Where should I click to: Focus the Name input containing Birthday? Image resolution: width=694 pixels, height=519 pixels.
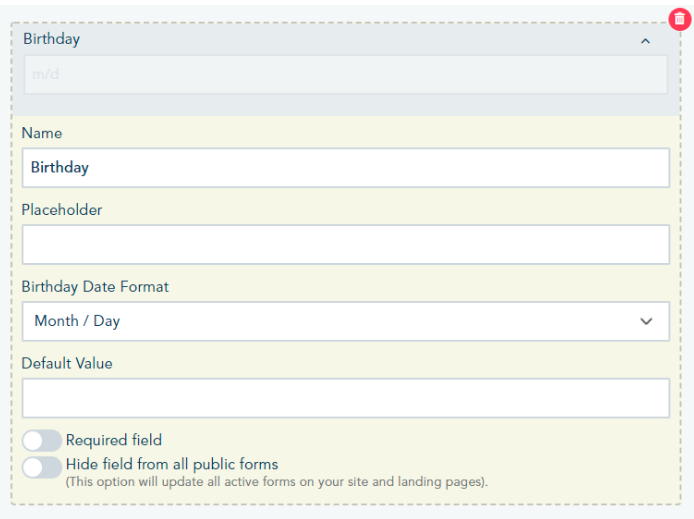(x=345, y=168)
